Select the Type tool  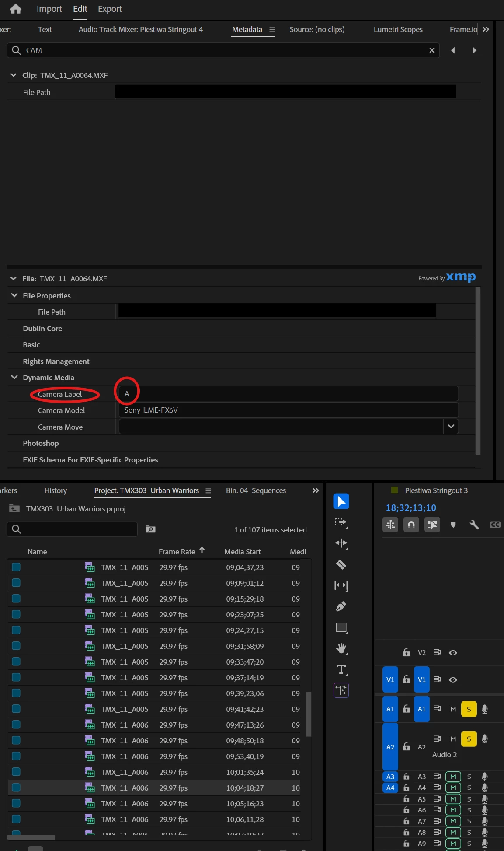[341, 669]
